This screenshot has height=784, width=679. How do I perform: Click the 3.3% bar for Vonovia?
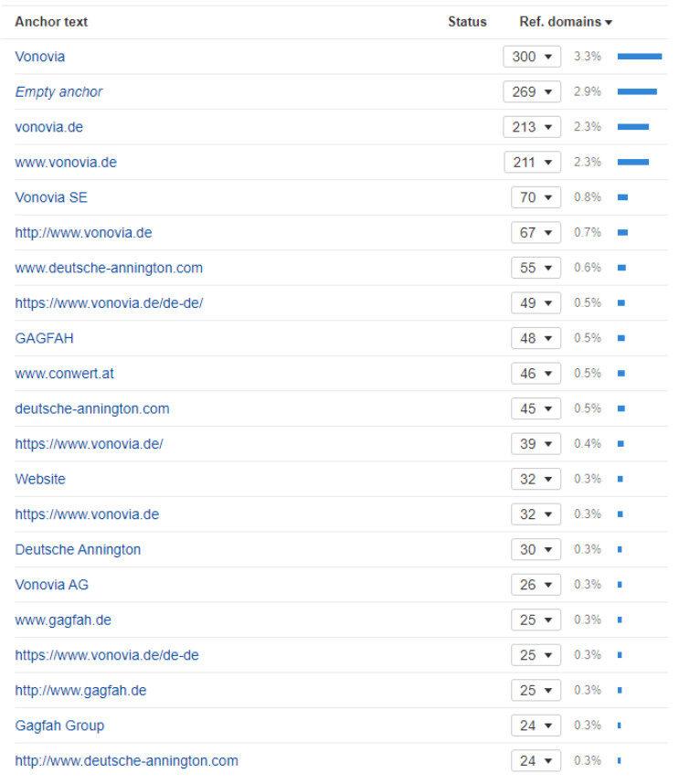639,57
